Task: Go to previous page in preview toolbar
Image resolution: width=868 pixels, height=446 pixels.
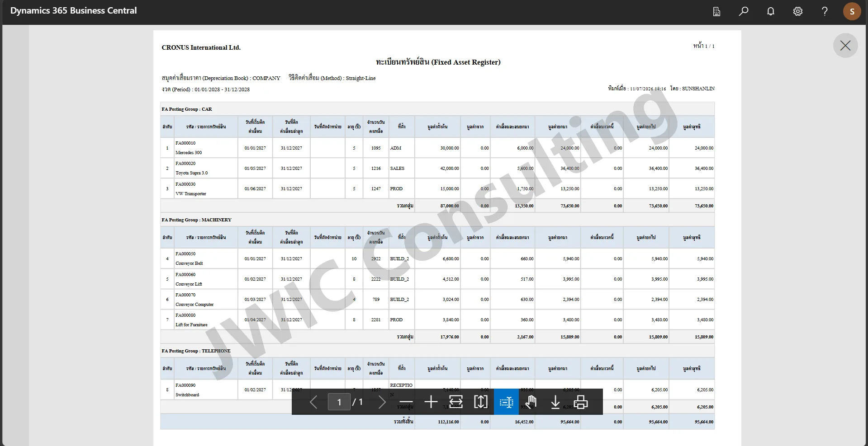Action: 313,402
